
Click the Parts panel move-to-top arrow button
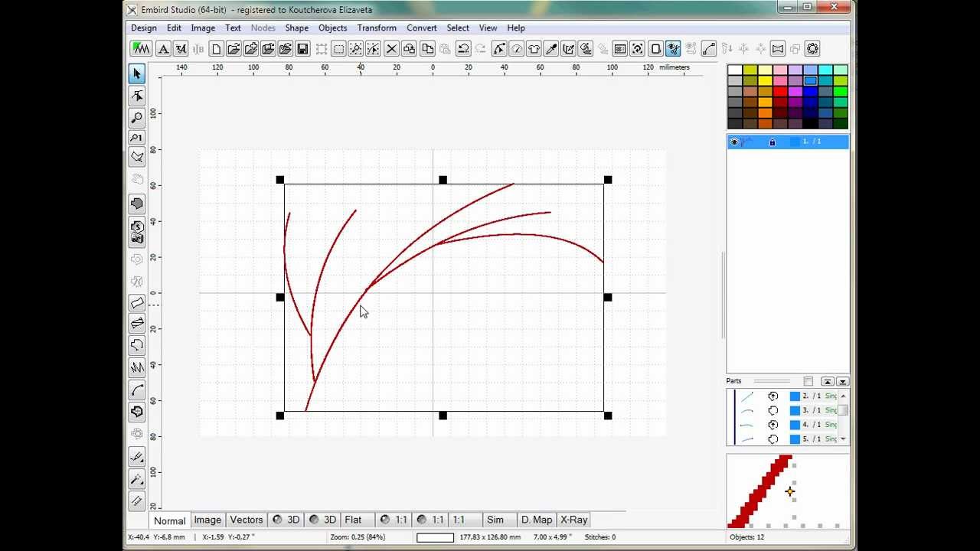828,381
